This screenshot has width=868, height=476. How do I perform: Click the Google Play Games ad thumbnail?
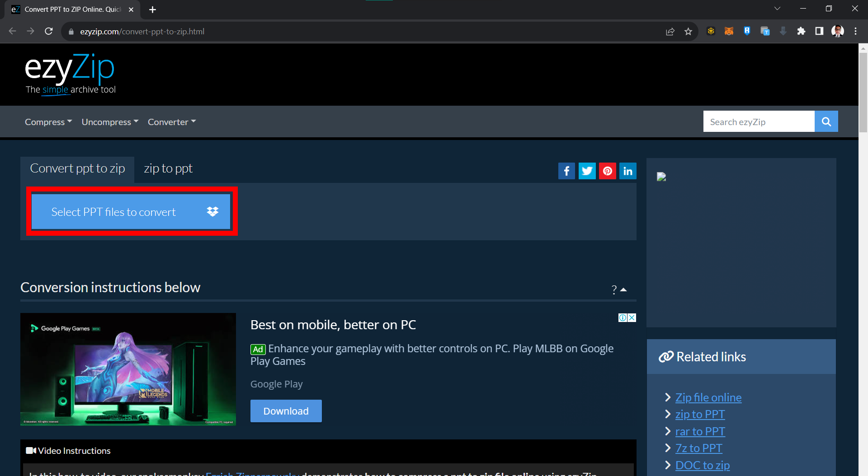click(x=128, y=369)
